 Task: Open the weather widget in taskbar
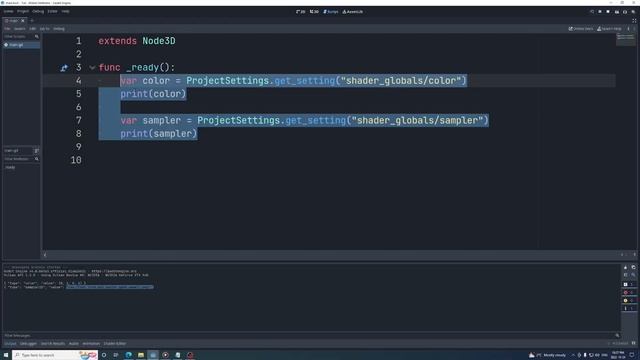click(x=547, y=355)
